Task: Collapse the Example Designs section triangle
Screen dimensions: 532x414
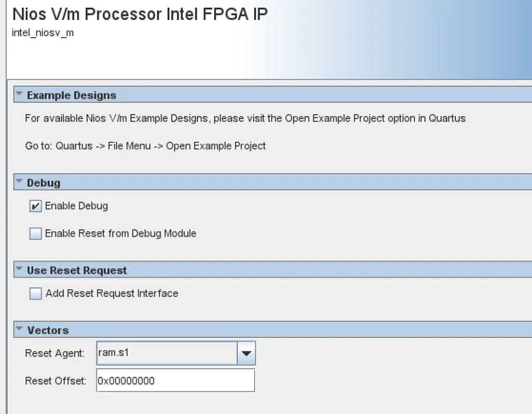Action: tap(19, 95)
